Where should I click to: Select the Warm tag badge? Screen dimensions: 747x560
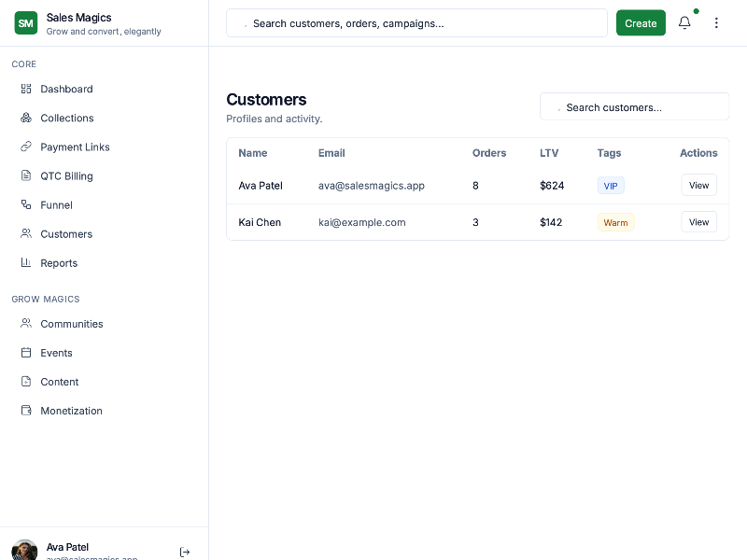click(x=616, y=222)
